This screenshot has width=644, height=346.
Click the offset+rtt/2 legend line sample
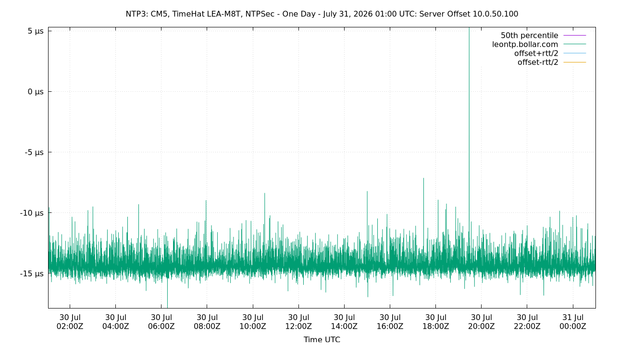tap(574, 53)
